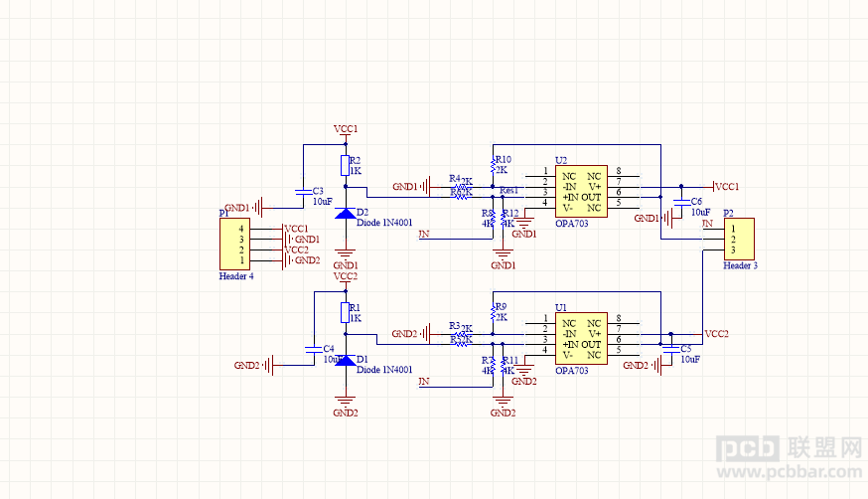The width and height of the screenshot is (868, 499).
Task: Click the IN net label below R8
Action: tap(423, 235)
